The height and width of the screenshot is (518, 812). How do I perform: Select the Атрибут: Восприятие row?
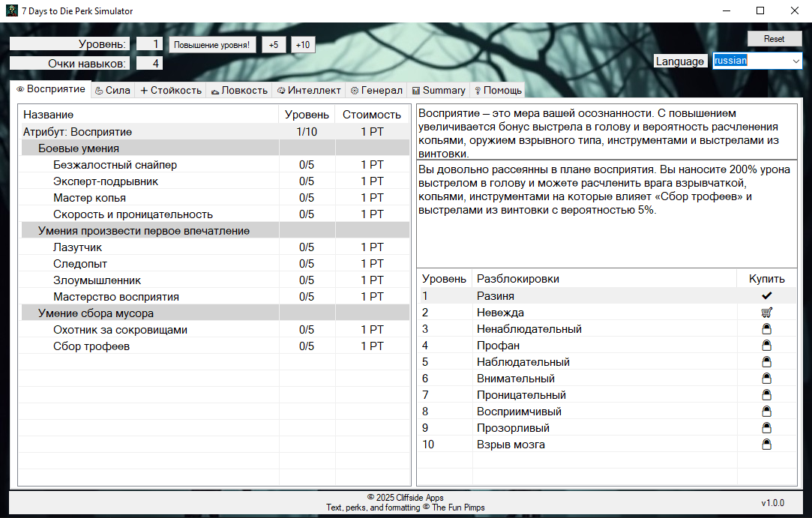[214, 132]
